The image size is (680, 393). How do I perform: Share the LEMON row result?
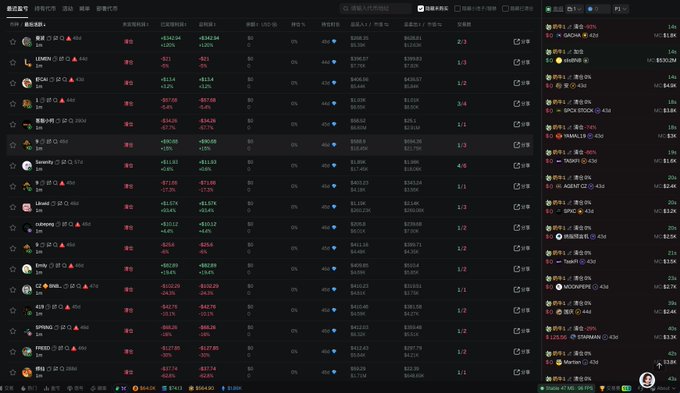pyautogui.click(x=522, y=62)
